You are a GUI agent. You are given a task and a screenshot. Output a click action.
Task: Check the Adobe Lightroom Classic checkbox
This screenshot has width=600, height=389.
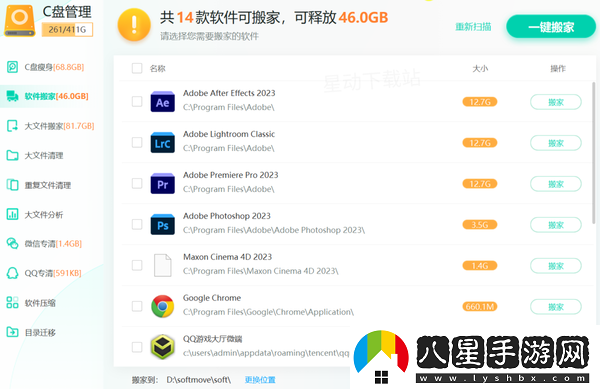[x=137, y=142]
